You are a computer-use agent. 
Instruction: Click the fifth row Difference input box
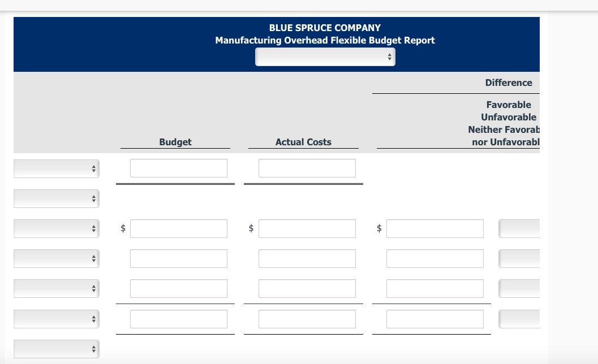434,288
